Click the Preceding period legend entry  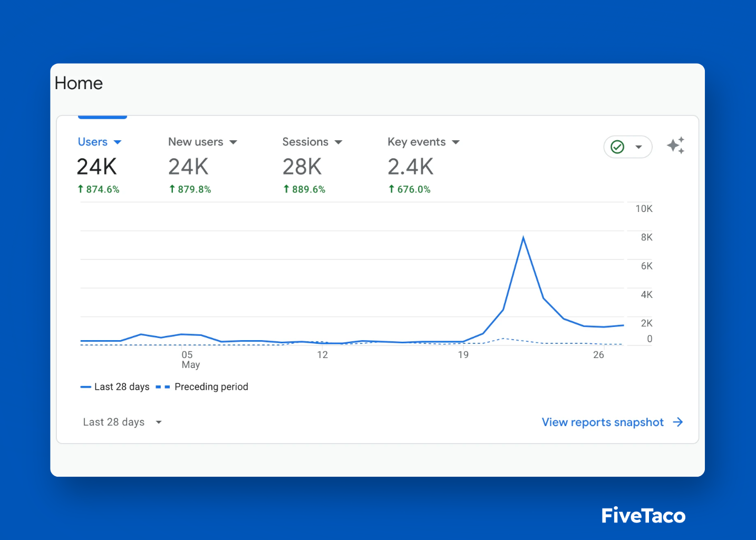pyautogui.click(x=202, y=387)
